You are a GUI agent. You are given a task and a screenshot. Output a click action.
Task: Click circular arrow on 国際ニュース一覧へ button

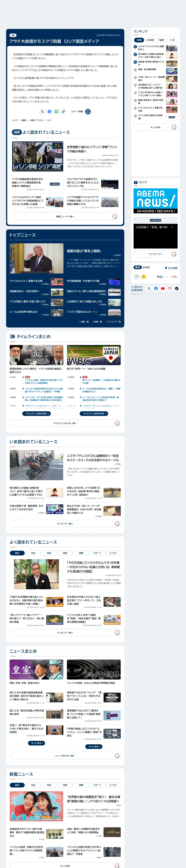114,216
